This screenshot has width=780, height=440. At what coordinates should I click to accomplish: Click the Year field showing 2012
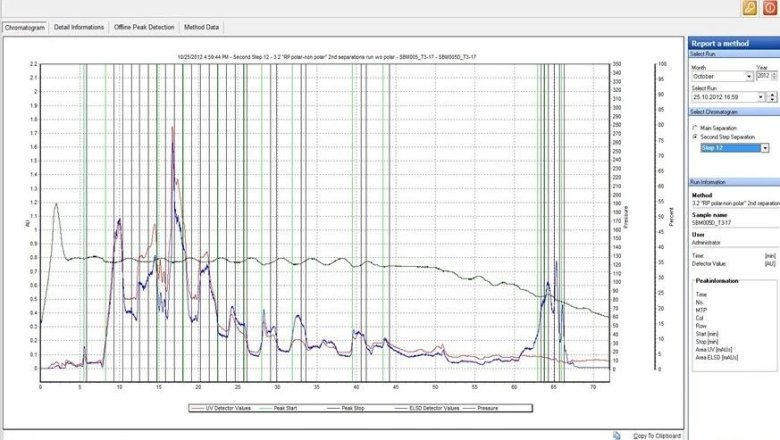tap(762, 76)
